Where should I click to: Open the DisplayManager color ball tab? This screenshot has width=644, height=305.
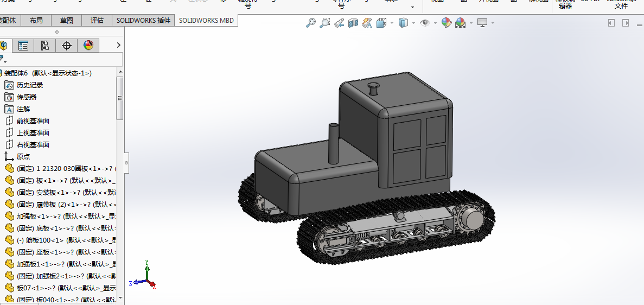point(88,45)
